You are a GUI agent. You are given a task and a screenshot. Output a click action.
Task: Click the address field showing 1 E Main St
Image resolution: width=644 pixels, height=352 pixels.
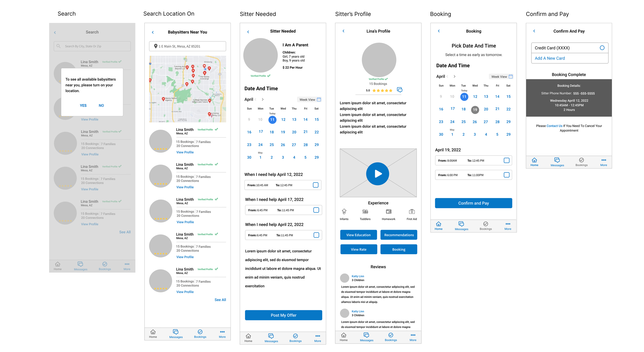coord(187,46)
